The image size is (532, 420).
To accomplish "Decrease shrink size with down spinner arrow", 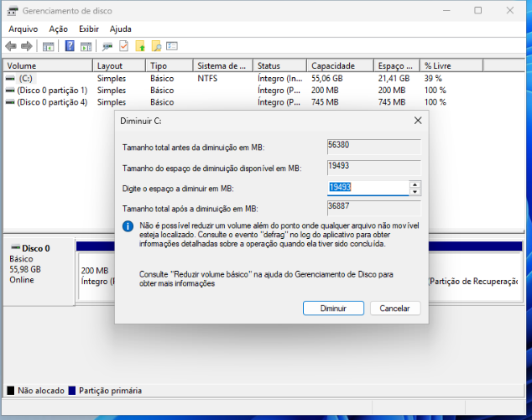I will [x=415, y=192].
